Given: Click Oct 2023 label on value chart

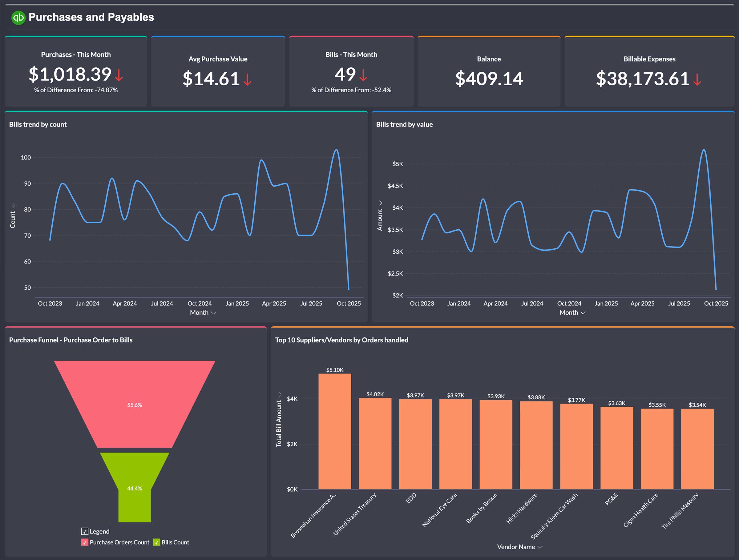Looking at the screenshot, I should coord(422,304).
